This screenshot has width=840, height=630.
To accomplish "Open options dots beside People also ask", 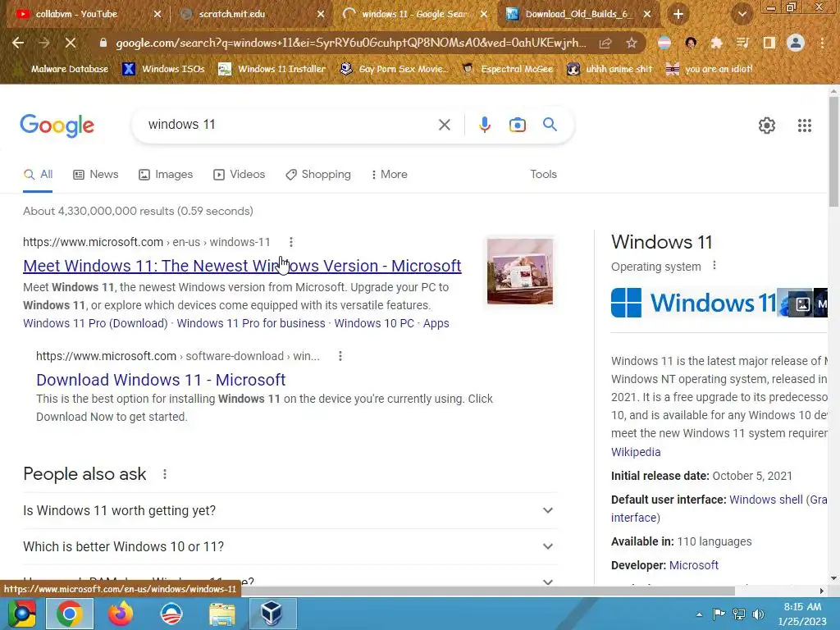I will [x=165, y=474].
